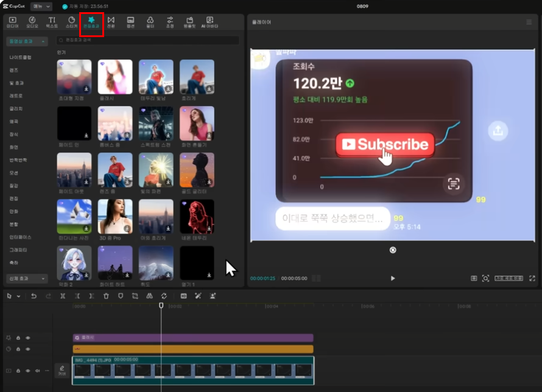The height and width of the screenshot is (392, 542).
Task: Open the AI 아바타 tab
Action: (x=209, y=22)
